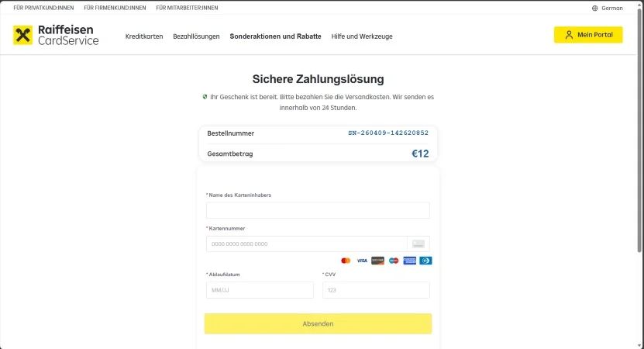Click the Raiffeisen CardService logo
The height and width of the screenshot is (349, 644).
tap(56, 35)
